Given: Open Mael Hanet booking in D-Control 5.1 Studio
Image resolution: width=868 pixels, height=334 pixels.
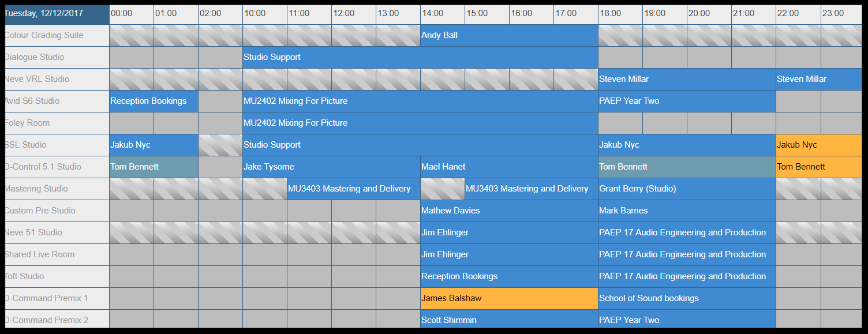Looking at the screenshot, I should coord(509,167).
